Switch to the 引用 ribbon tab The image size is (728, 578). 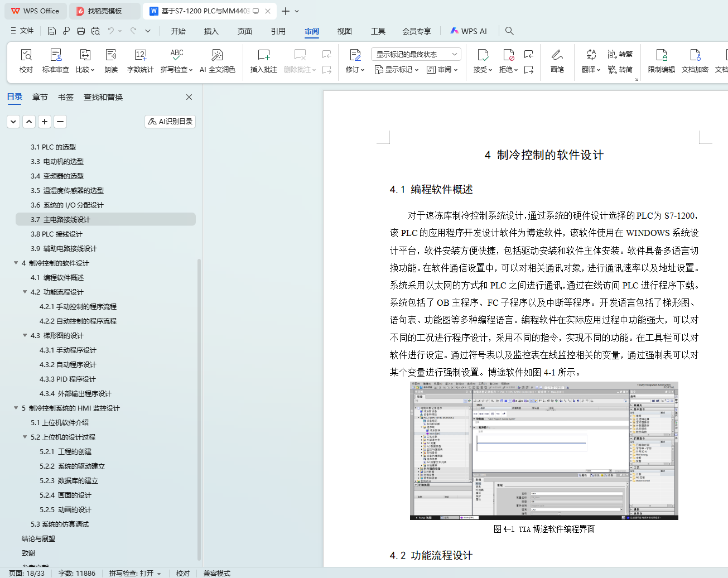(x=278, y=31)
